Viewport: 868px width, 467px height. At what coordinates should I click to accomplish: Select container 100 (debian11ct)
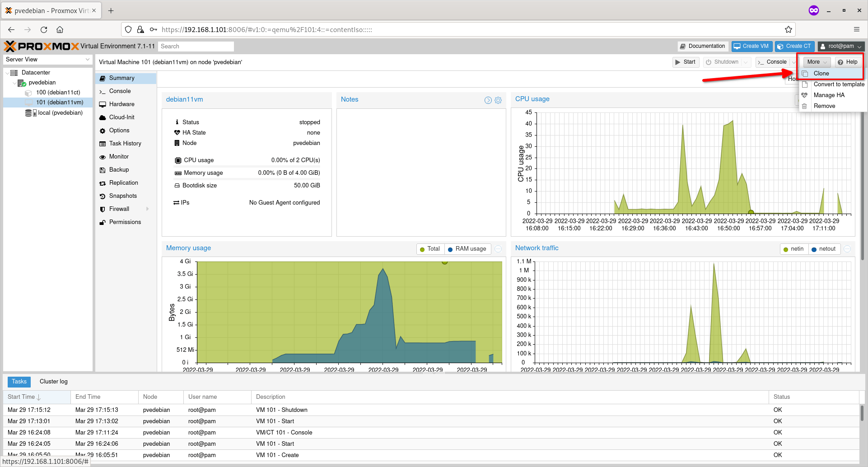[58, 93]
